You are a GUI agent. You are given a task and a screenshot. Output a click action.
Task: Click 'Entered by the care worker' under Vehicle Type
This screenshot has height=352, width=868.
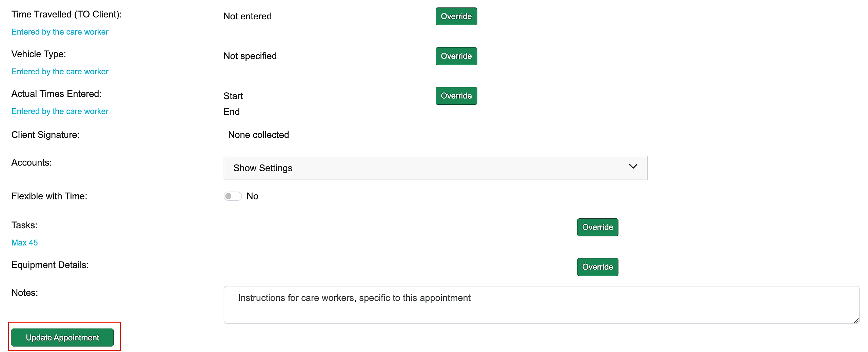coord(60,72)
